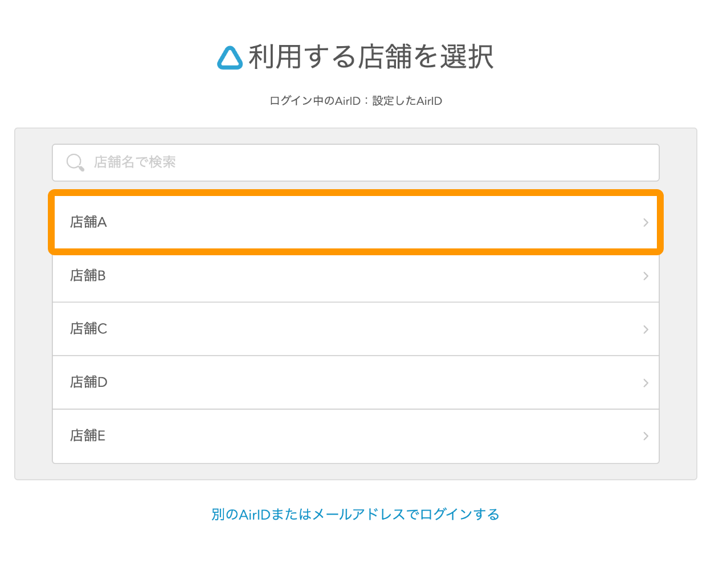Click the 設定したAirID value text
Viewport: 711px width, 588px height.
coord(407,101)
